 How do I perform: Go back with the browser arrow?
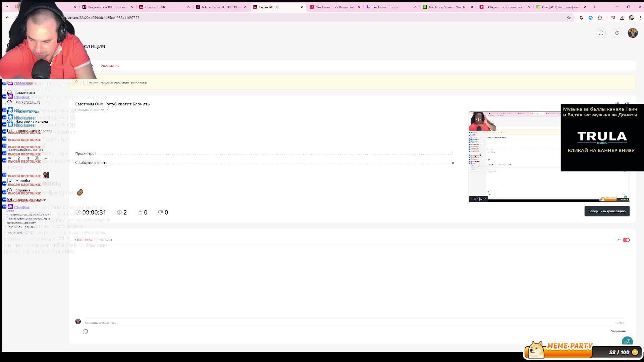pyautogui.click(x=7, y=18)
